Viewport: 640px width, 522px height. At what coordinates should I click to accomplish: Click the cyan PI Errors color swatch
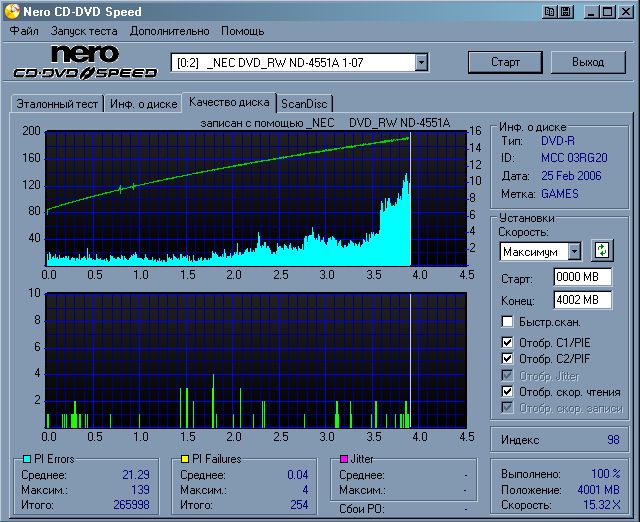pos(26,459)
